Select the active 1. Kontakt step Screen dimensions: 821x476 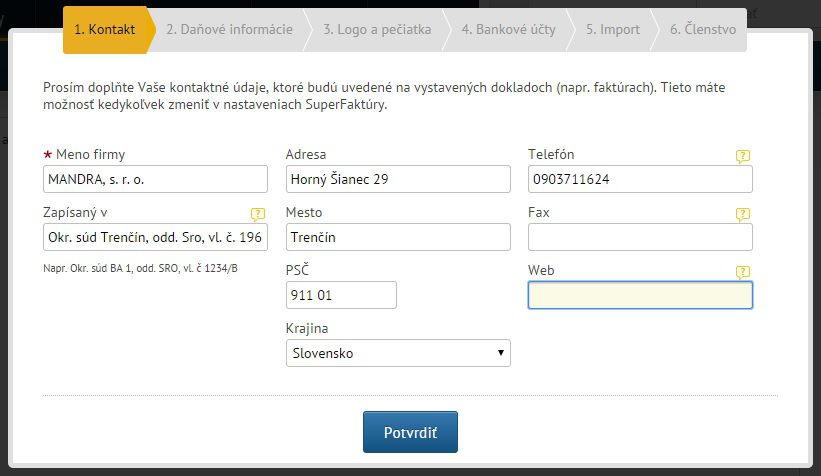pyautogui.click(x=105, y=29)
